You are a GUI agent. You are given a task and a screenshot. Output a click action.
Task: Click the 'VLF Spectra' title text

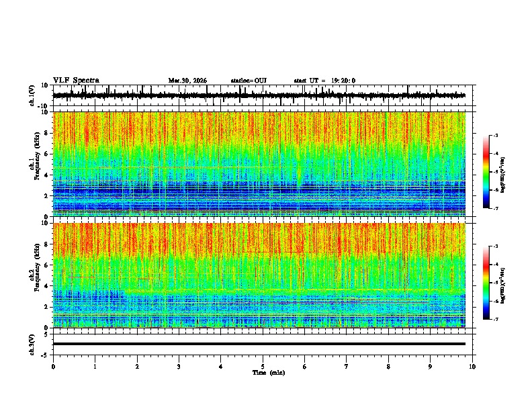click(76, 80)
